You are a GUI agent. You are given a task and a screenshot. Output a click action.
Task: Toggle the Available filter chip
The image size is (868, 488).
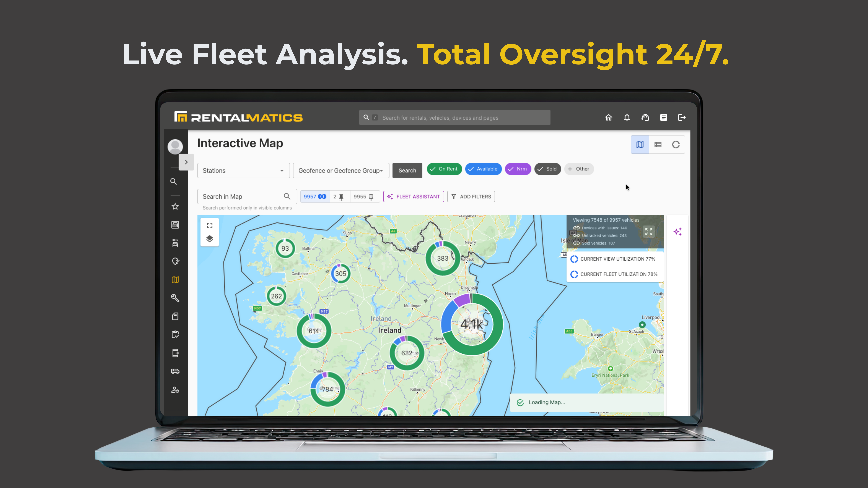pos(483,169)
